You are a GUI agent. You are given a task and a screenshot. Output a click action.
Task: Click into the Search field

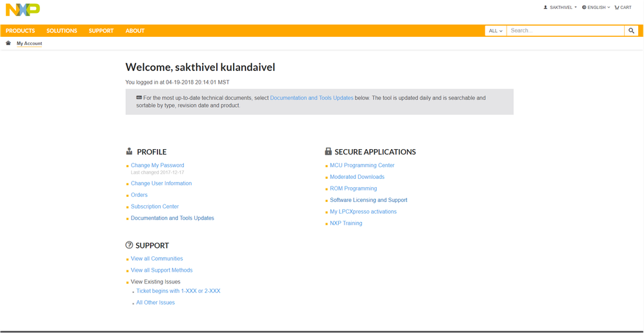(565, 31)
